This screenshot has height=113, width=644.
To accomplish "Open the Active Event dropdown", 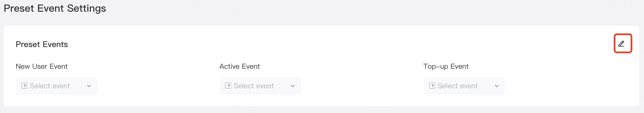I will (261, 86).
